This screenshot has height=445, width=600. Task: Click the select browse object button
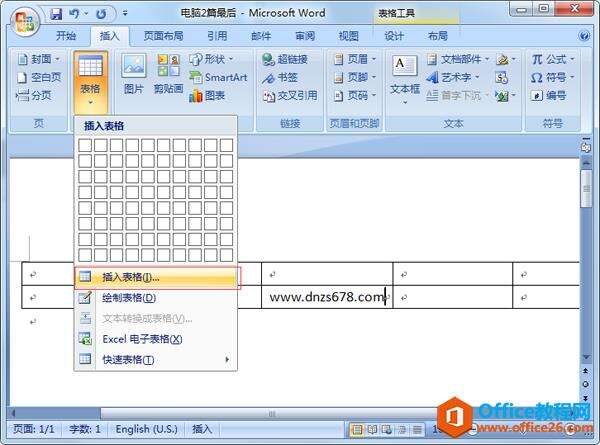[586, 384]
